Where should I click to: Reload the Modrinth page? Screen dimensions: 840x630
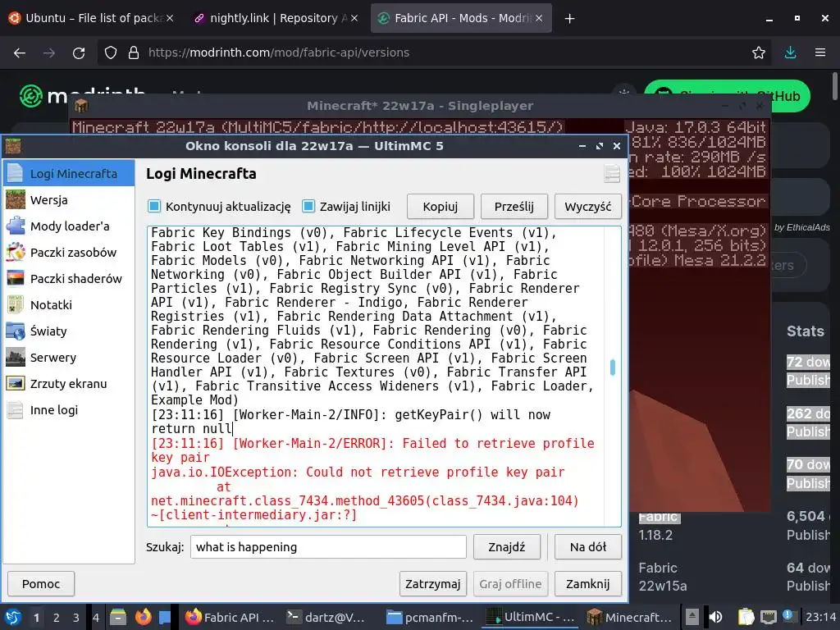point(79,52)
